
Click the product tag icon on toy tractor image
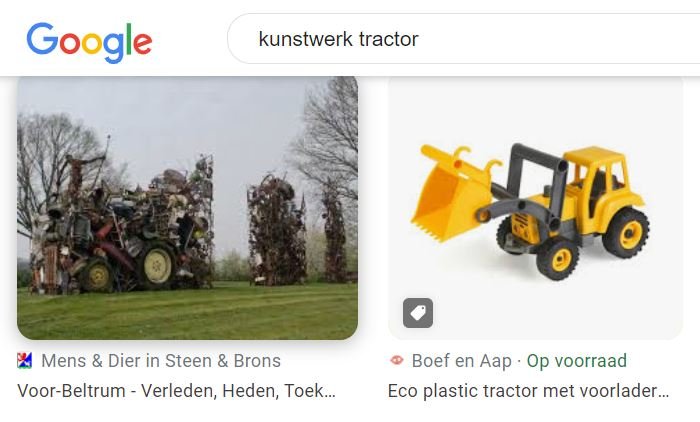click(418, 313)
